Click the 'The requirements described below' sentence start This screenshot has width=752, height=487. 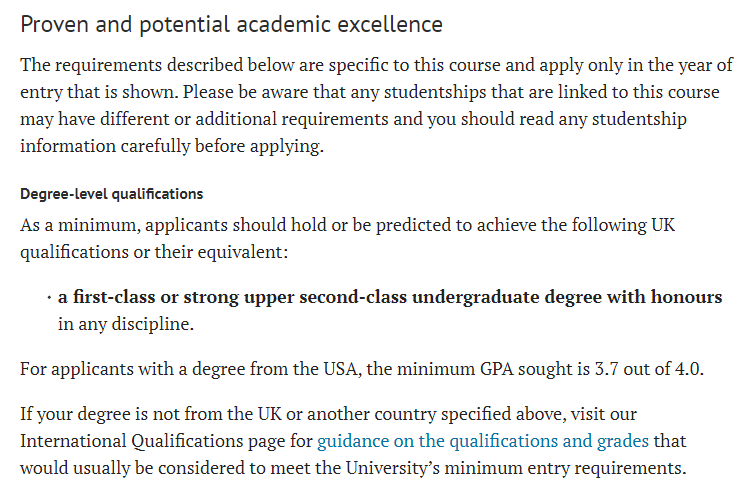click(x=155, y=65)
